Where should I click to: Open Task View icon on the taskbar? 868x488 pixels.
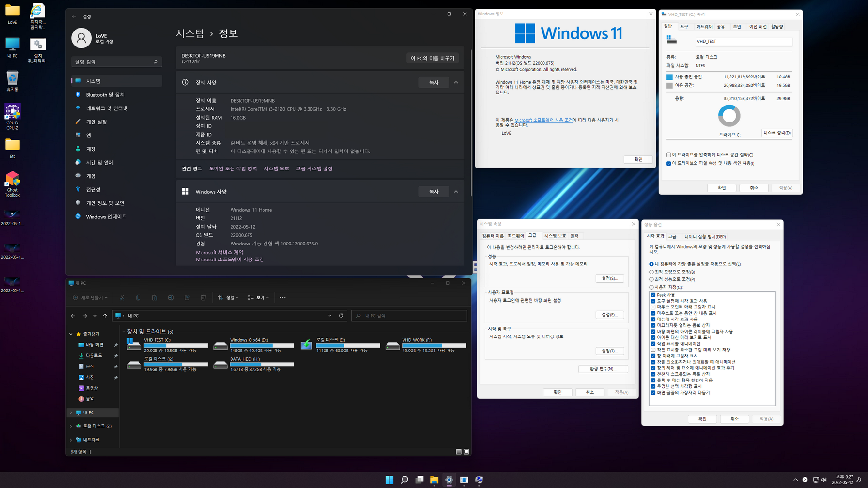tap(419, 480)
